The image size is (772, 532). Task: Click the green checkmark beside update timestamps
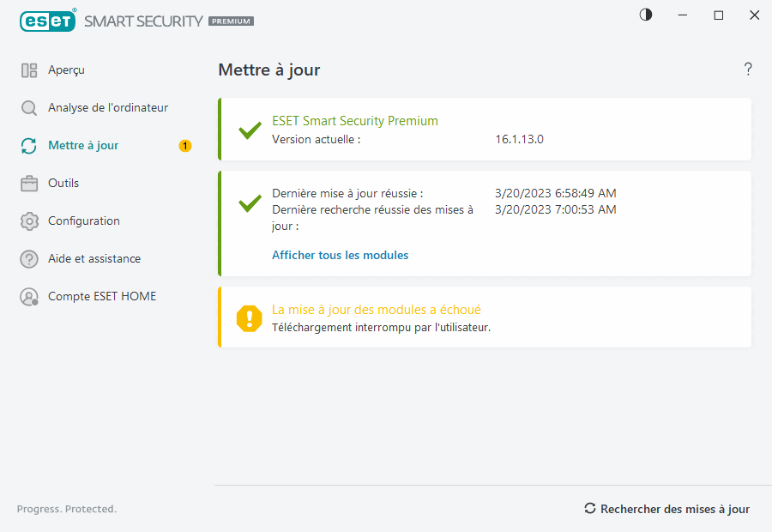[x=250, y=203]
